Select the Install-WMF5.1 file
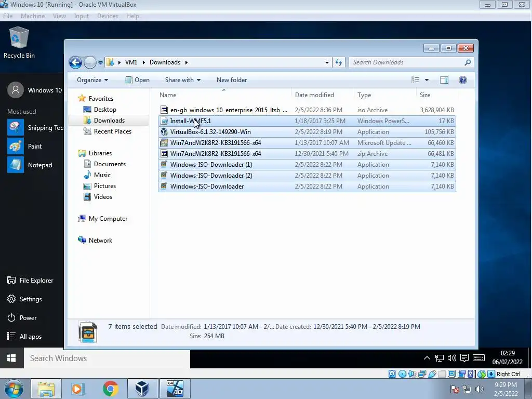 click(x=307, y=121)
